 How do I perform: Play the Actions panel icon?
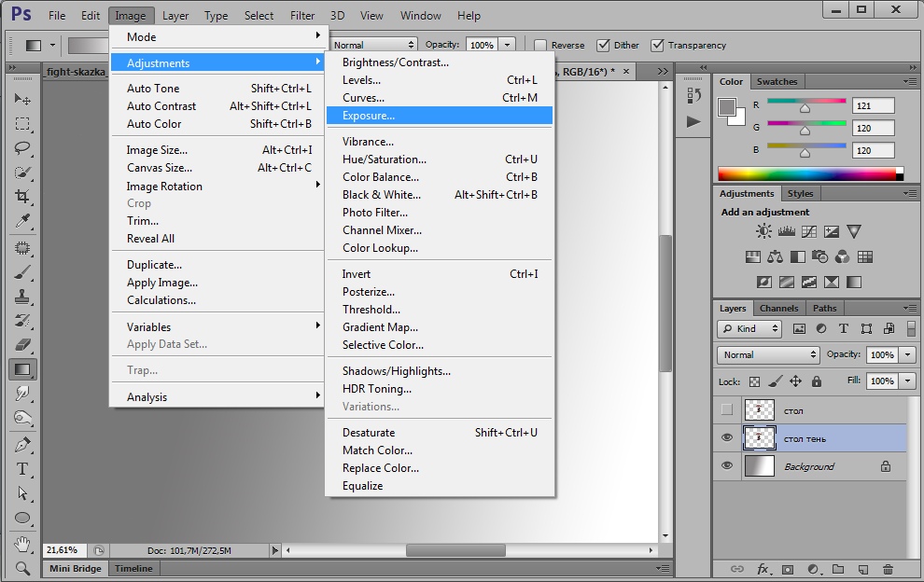tap(693, 122)
